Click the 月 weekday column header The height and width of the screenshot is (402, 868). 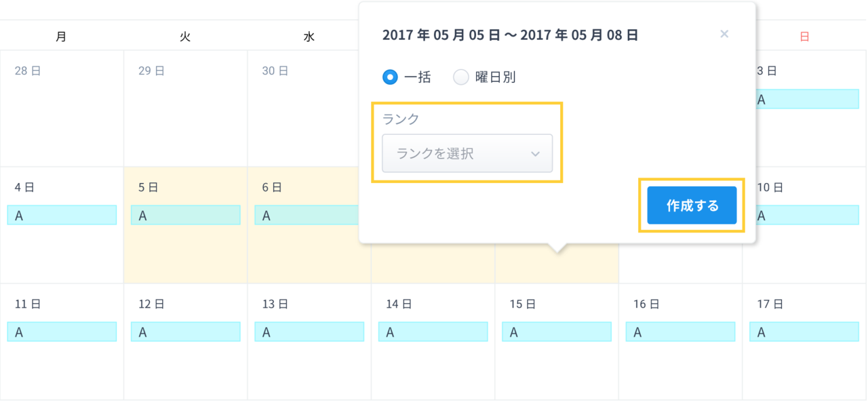click(x=62, y=37)
